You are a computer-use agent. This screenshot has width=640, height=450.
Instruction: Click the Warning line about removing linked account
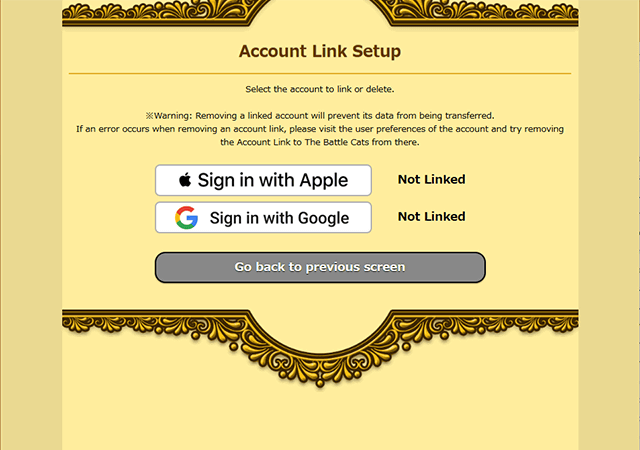pos(320,116)
